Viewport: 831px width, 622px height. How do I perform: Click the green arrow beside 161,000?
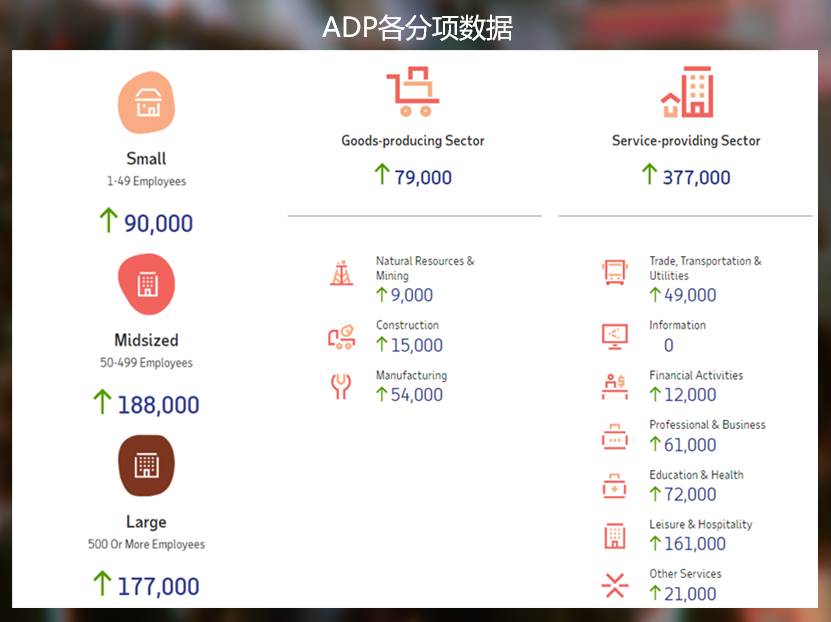tap(655, 543)
